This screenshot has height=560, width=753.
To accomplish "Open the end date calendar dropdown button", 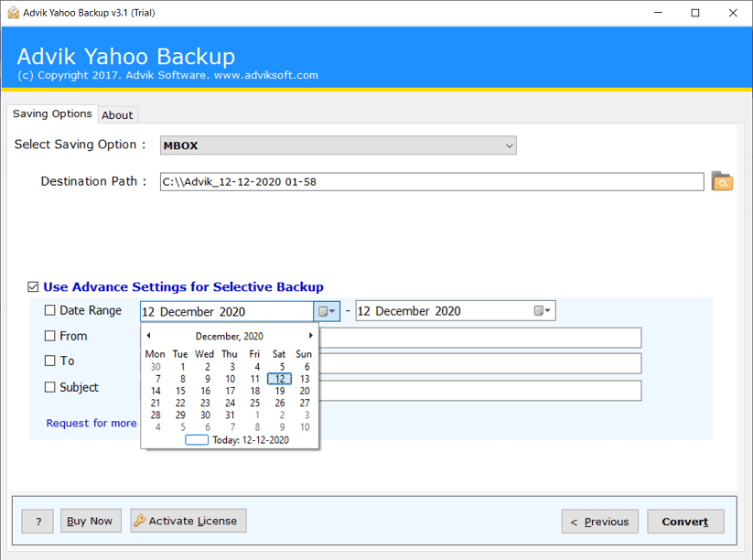I will [543, 311].
